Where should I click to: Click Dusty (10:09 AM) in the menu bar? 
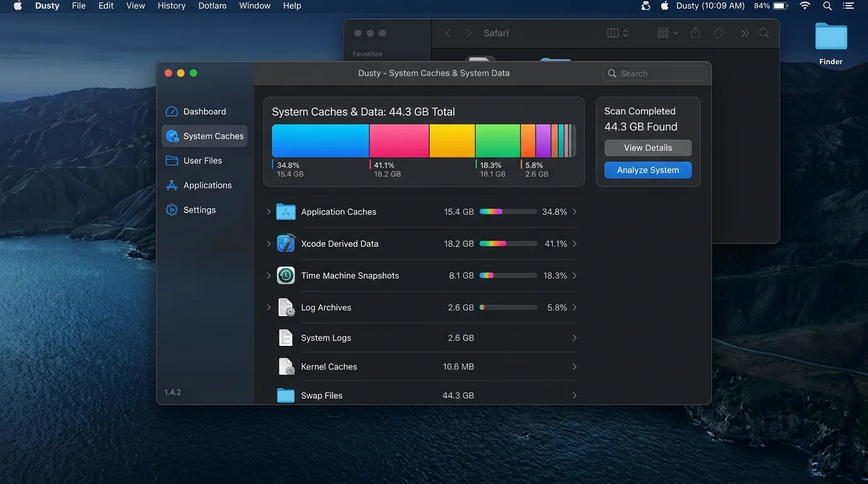(710, 6)
